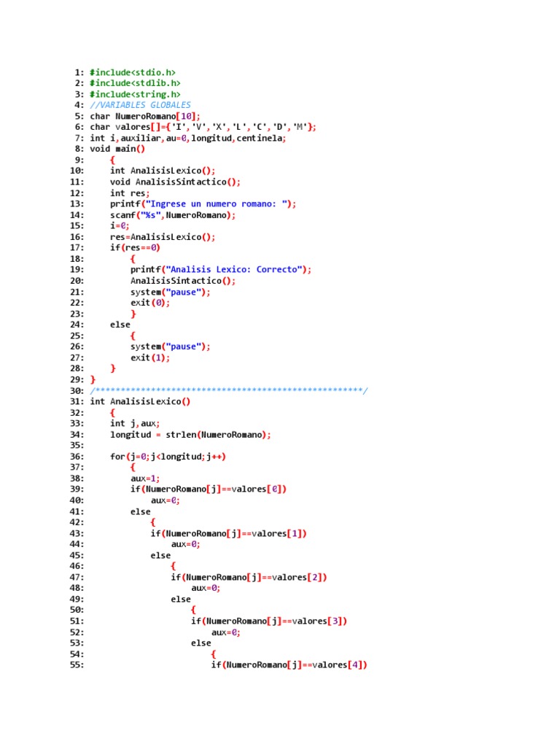Click the "Analisis Lexico: Correcto" string
The width and height of the screenshot is (560, 747).
point(236,270)
